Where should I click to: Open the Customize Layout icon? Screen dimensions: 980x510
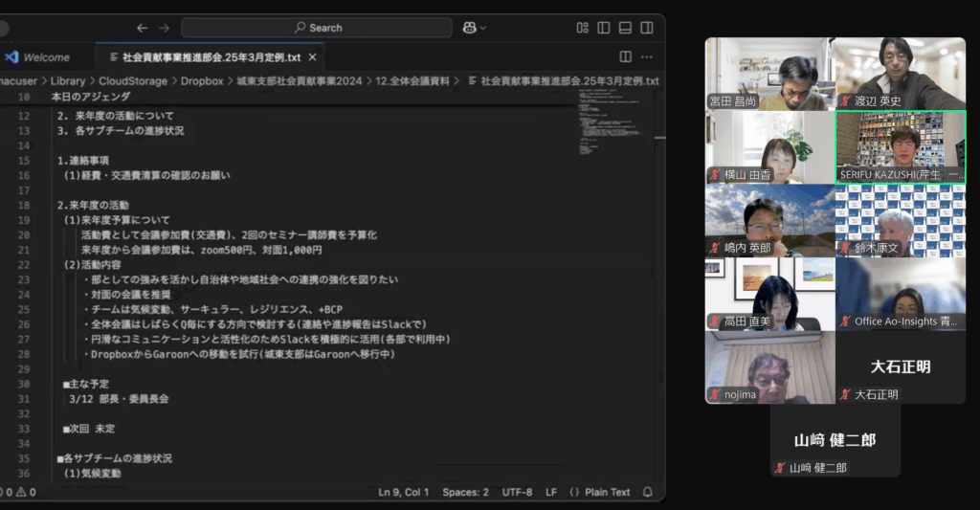tap(583, 28)
